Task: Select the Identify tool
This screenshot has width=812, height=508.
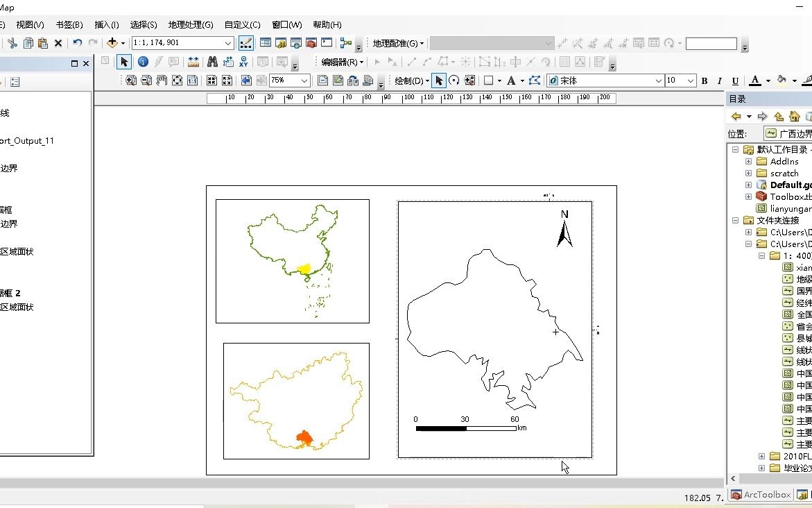Action: tap(144, 61)
